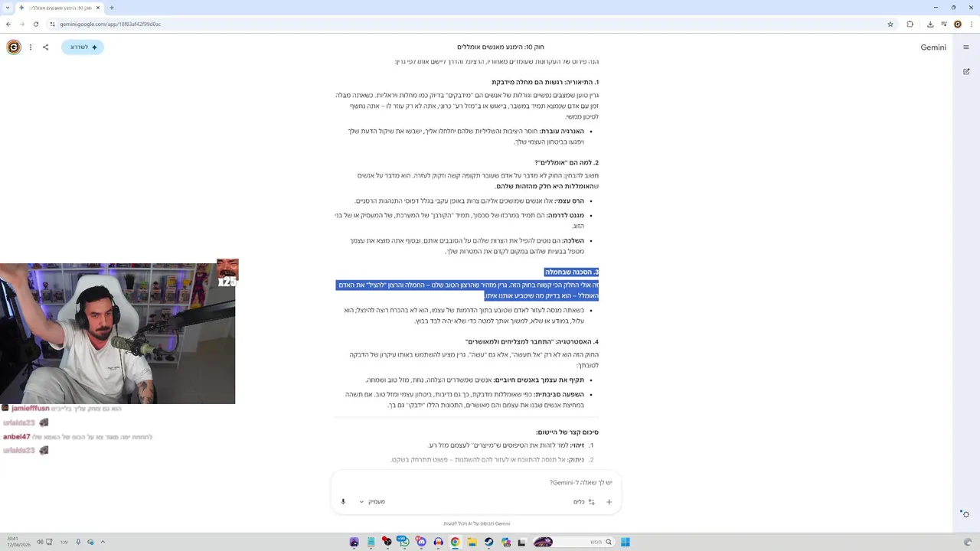Open WhatsApp taskbar icon with 99+ badge
Image resolution: width=980 pixels, height=551 pixels.
(x=404, y=542)
